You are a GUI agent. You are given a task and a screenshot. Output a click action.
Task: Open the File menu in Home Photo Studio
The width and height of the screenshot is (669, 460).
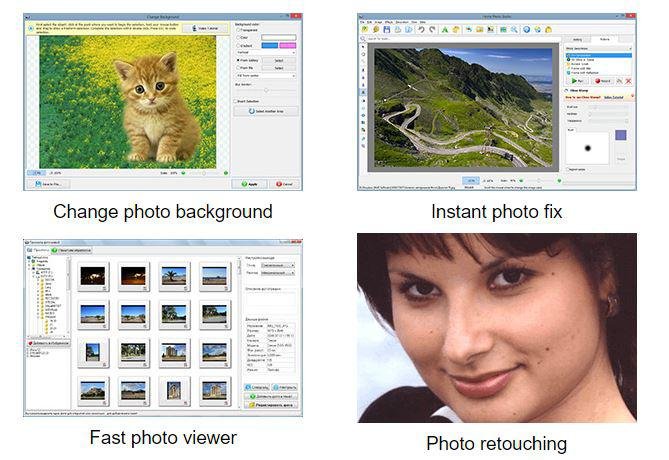362,22
